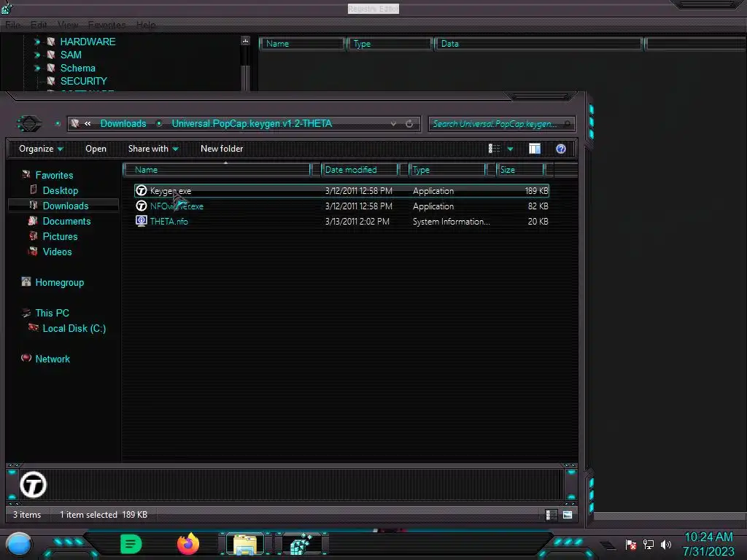Switch to File Explorer taskbar button
The height and width of the screenshot is (560, 747).
tap(245, 544)
